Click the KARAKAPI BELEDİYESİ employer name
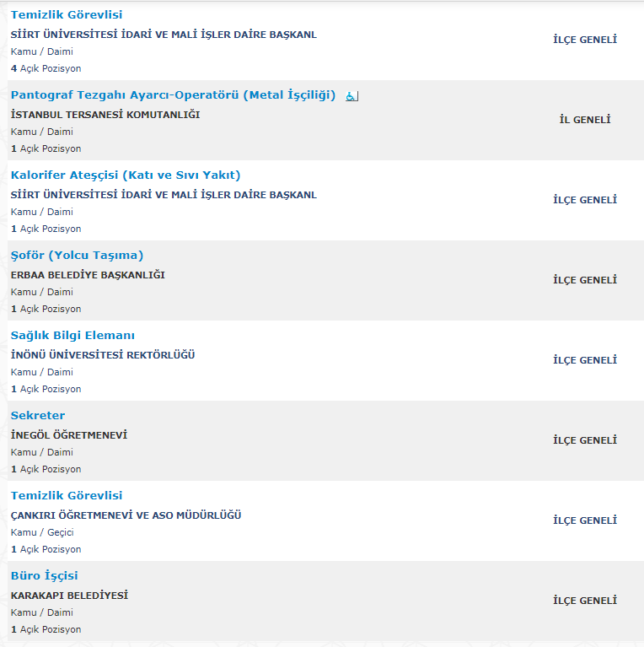 click(69, 596)
